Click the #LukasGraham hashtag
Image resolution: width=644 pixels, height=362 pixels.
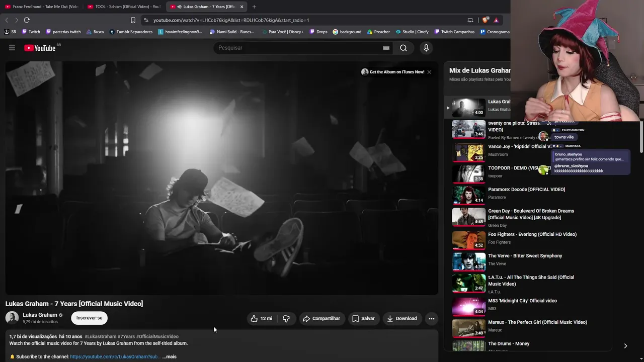point(101,336)
